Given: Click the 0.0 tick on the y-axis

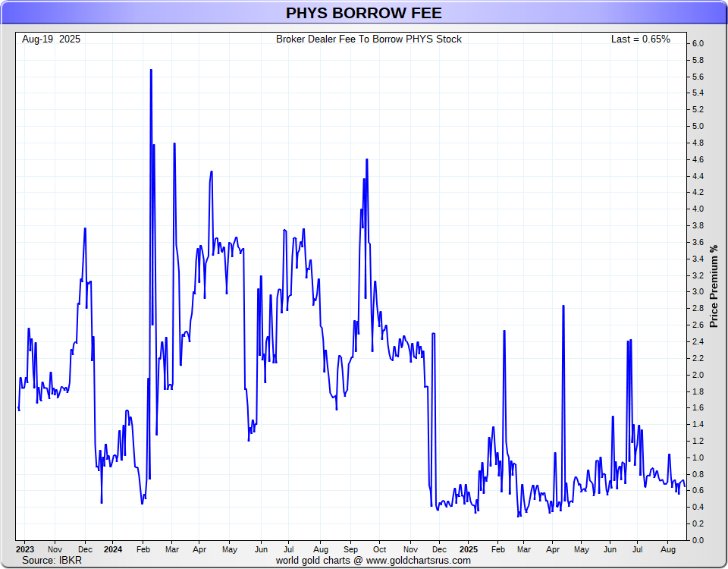Looking at the screenshot, I should tap(698, 540).
